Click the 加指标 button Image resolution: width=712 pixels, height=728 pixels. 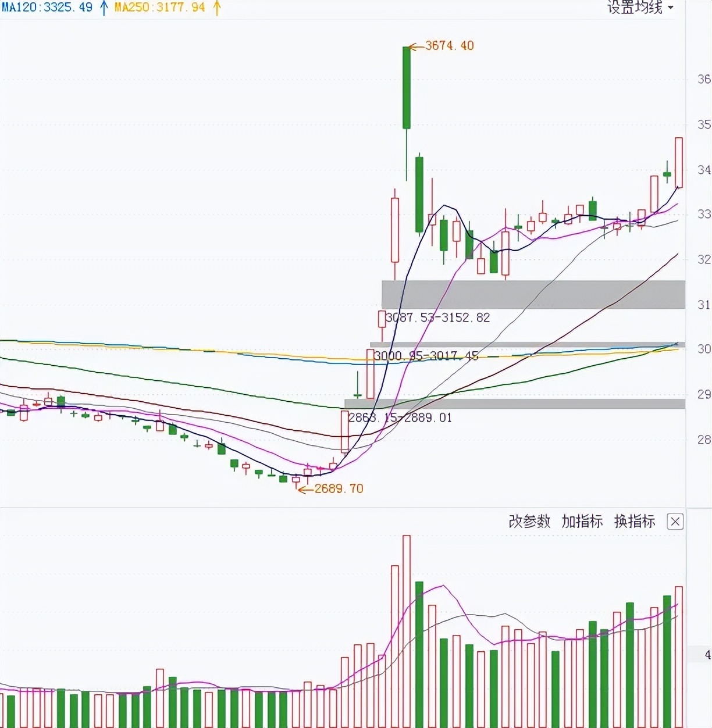coord(582,522)
